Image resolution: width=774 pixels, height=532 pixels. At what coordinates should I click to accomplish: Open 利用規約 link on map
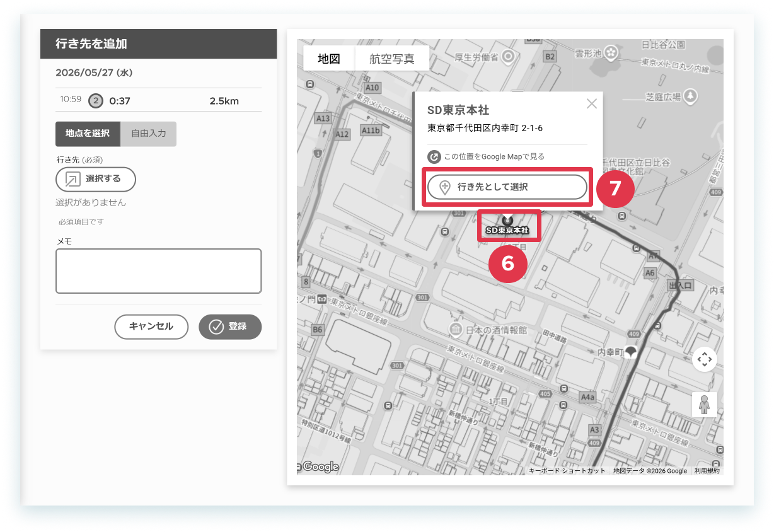click(707, 471)
